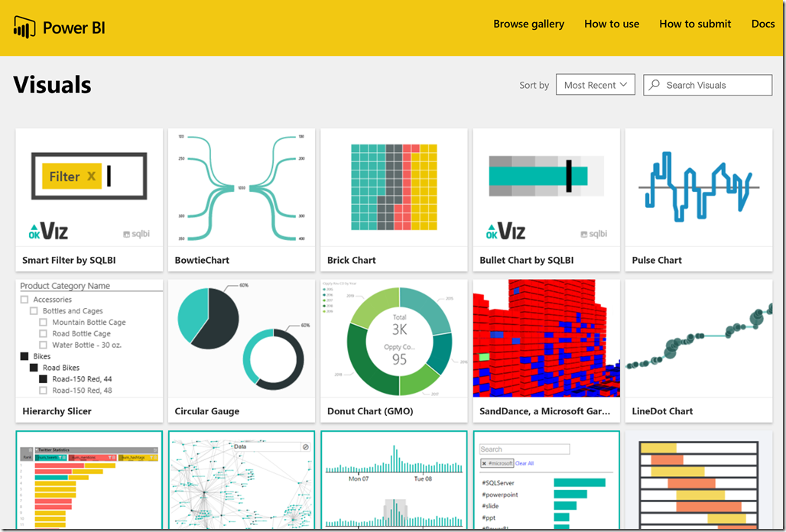Remove the #microsoft filter tag
Viewport: 786px width, 532px height.
click(x=484, y=463)
